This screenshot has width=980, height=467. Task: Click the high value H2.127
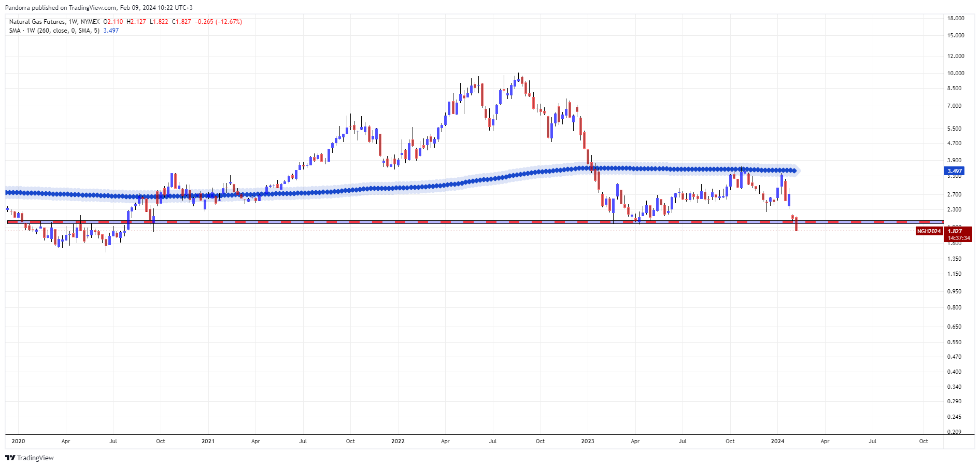(x=136, y=22)
